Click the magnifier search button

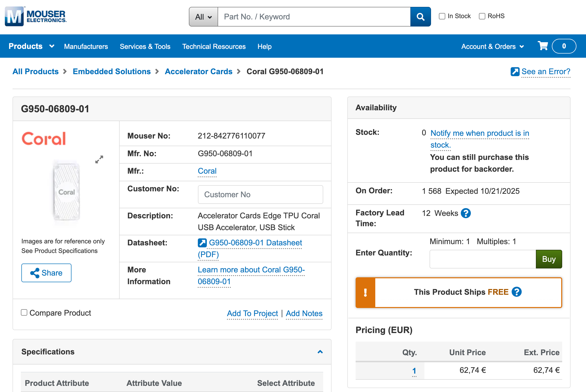(x=420, y=17)
